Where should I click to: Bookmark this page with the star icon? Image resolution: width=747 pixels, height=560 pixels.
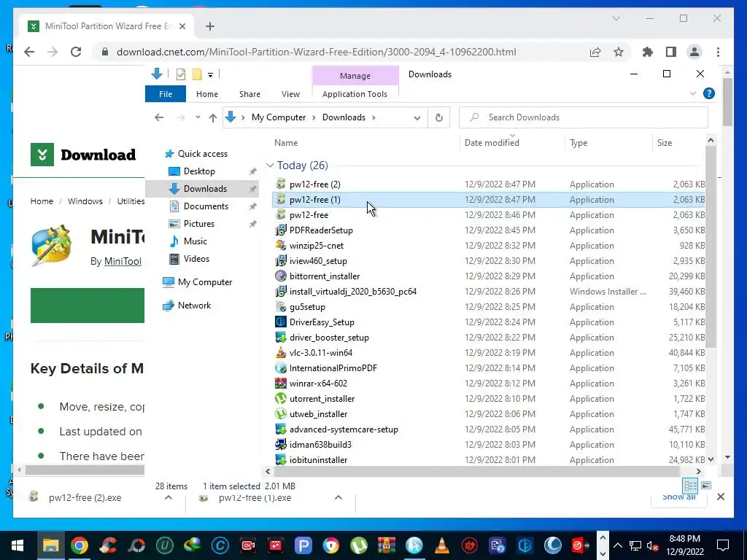(619, 52)
